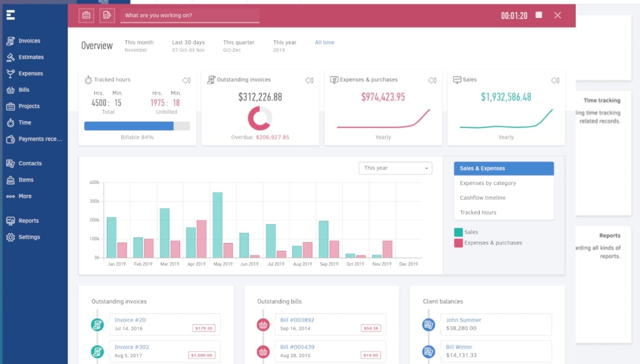Open Invoice #20 link
The width and height of the screenshot is (640, 364).
coord(130,320)
